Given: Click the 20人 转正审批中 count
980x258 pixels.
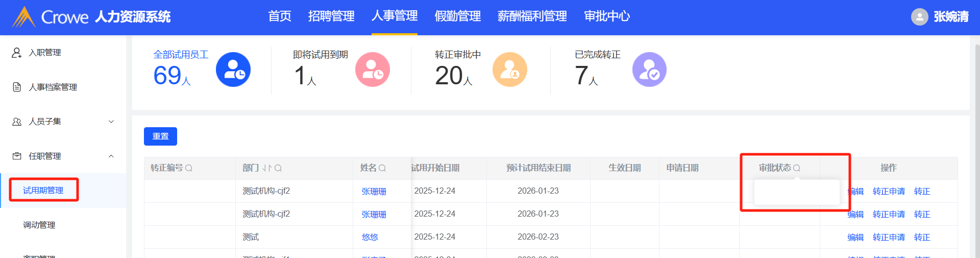Looking at the screenshot, I should (x=453, y=75).
